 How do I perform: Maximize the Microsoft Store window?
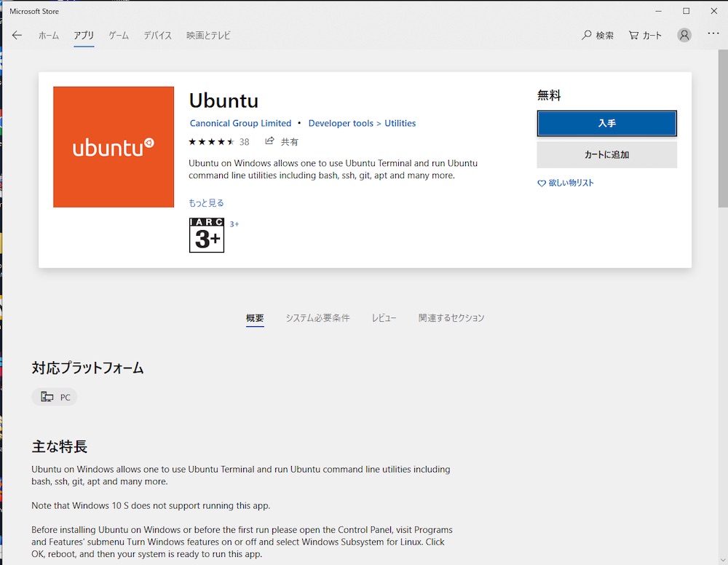pos(687,11)
